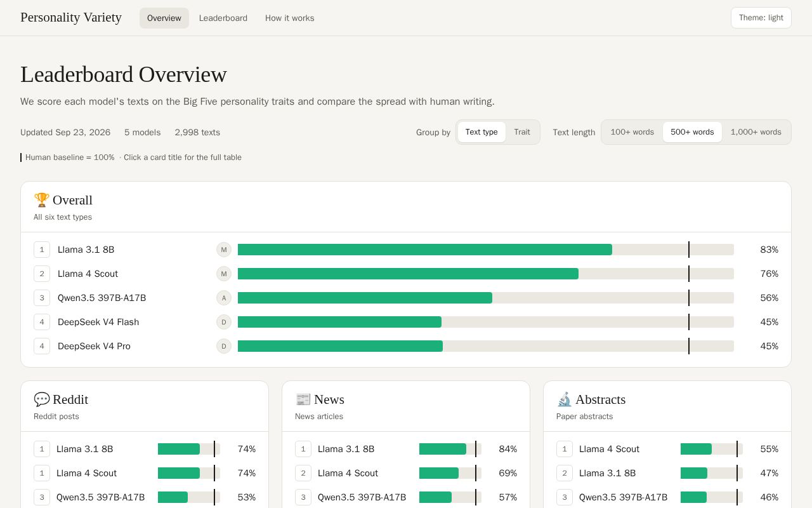812x508 pixels.
Task: Click the M badge beside Llama 3.1 8B in Overall
Action: pos(224,250)
